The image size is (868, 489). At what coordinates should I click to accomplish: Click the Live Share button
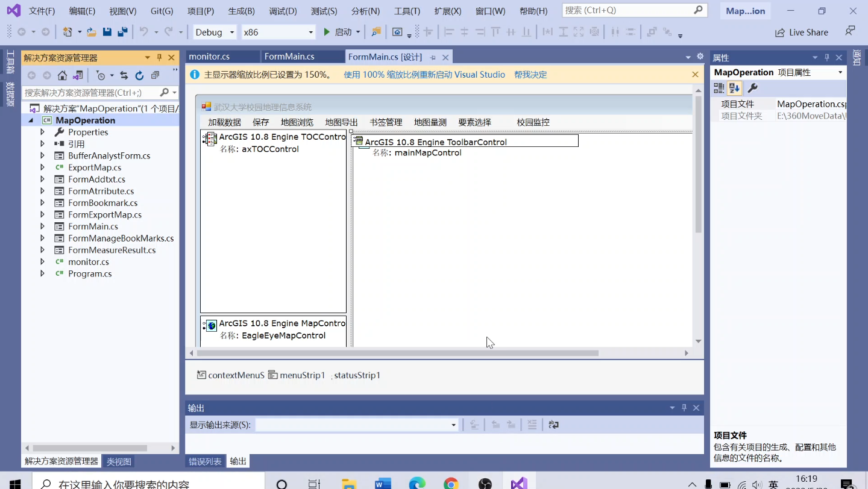(802, 33)
